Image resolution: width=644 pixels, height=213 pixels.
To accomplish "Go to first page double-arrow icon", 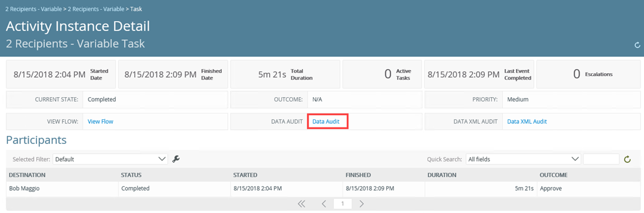I will pyautogui.click(x=302, y=204).
